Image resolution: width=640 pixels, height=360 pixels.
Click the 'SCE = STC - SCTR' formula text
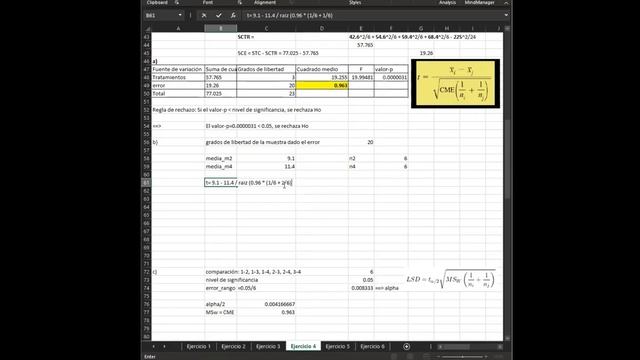(x=278, y=53)
